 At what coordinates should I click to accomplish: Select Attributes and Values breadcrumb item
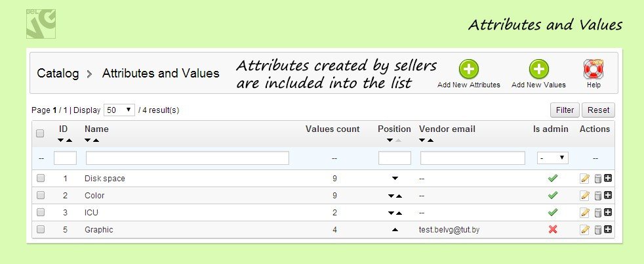pyautogui.click(x=161, y=73)
